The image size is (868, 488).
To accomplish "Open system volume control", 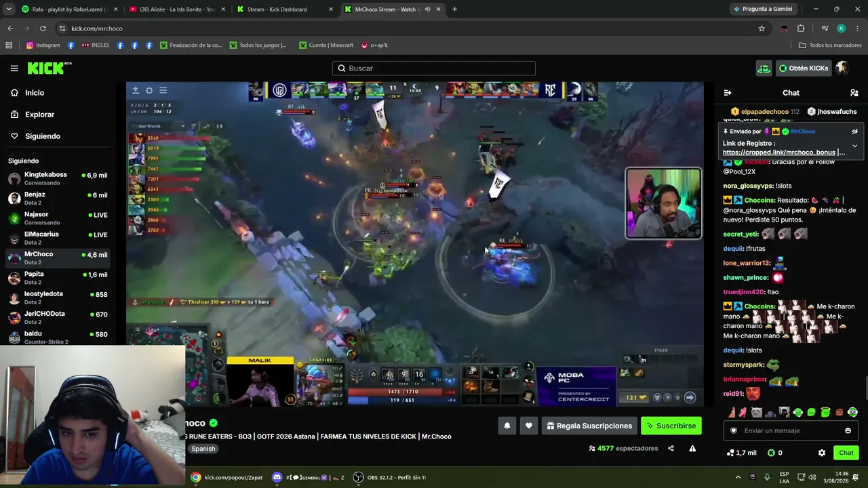I will coord(812,477).
